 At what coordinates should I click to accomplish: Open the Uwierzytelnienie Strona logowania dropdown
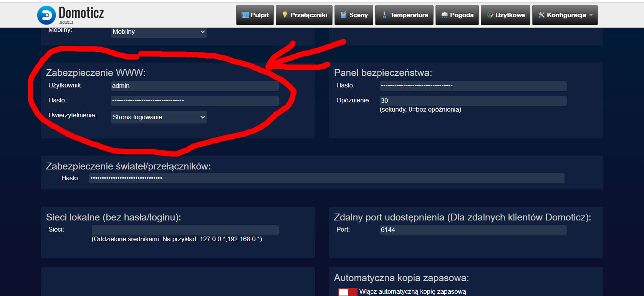(159, 117)
